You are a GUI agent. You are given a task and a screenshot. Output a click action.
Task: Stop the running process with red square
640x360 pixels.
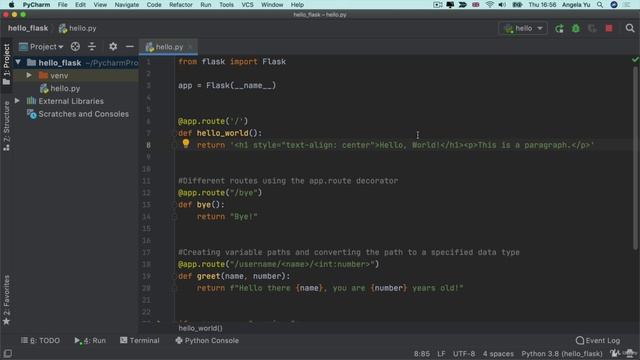point(609,29)
